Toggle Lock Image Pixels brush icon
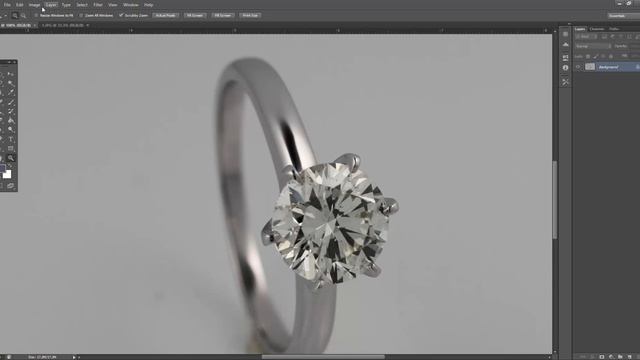Screen dimensions: 640x360 point(596,56)
